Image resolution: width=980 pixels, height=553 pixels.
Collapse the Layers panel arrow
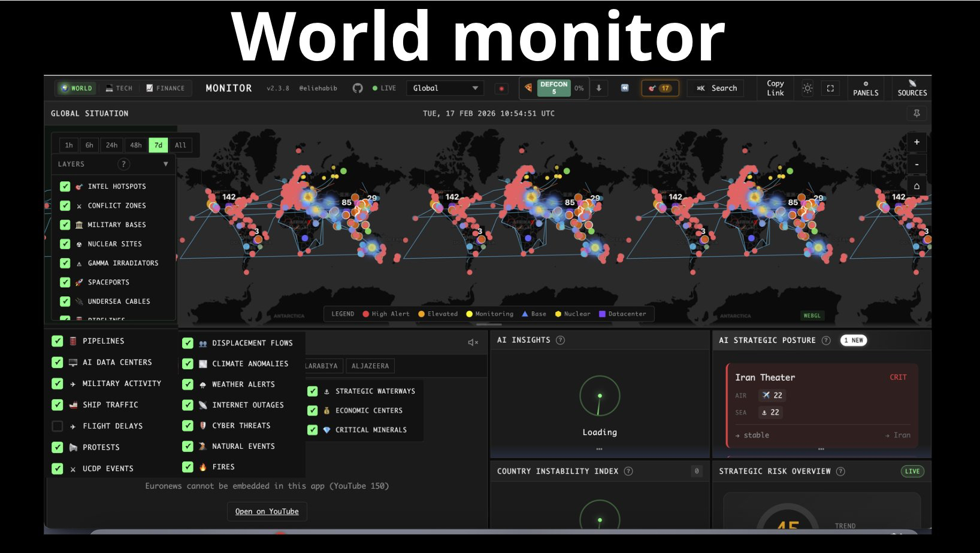coord(165,164)
